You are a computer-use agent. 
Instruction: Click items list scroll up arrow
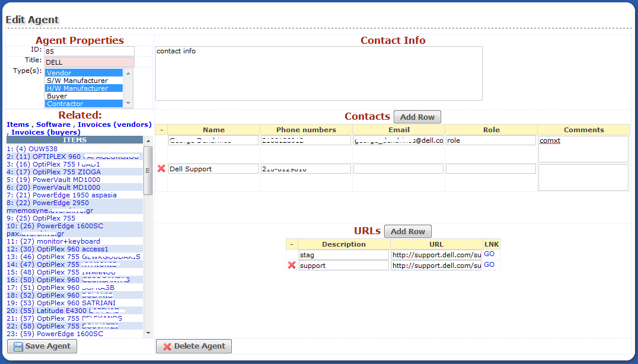tap(148, 141)
